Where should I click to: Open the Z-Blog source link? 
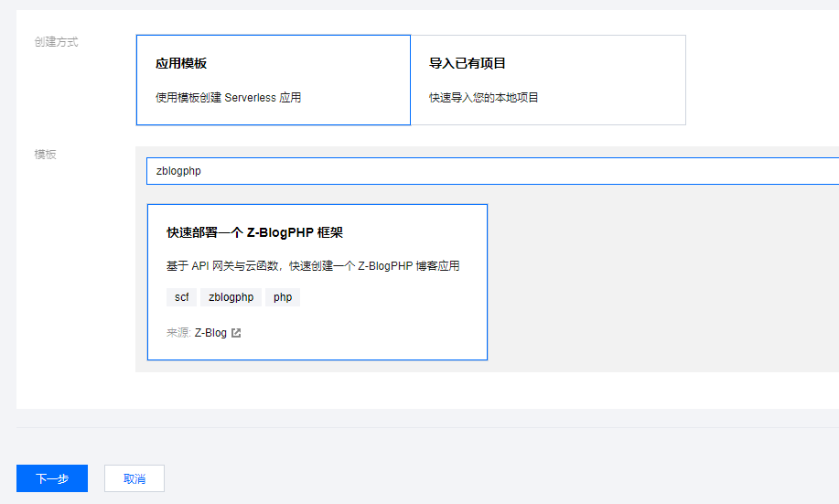click(x=210, y=333)
